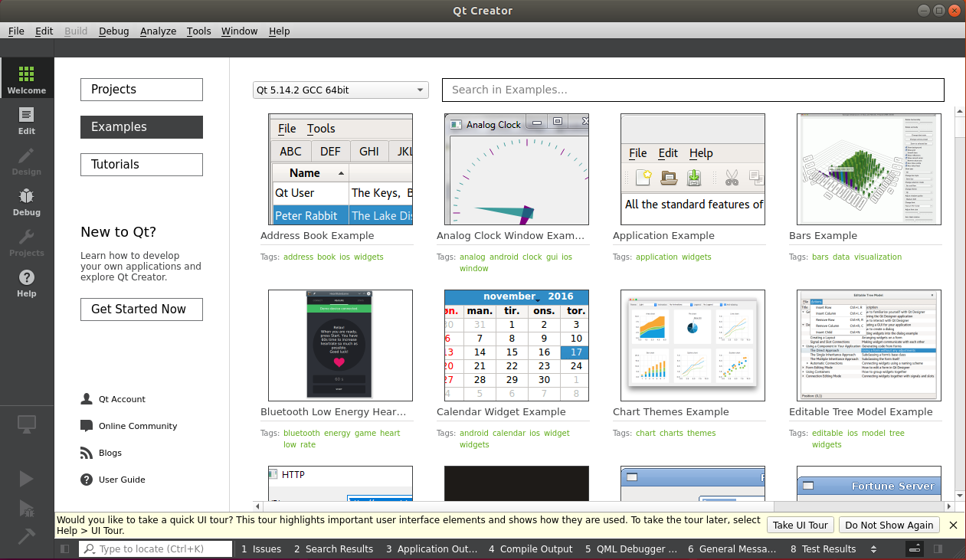966x560 pixels.
Task: Toggle progress details button in status bar
Action: click(x=915, y=549)
